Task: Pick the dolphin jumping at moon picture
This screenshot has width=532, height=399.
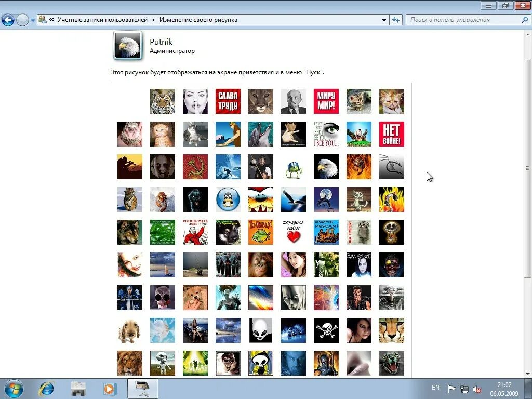Action: [x=326, y=199]
